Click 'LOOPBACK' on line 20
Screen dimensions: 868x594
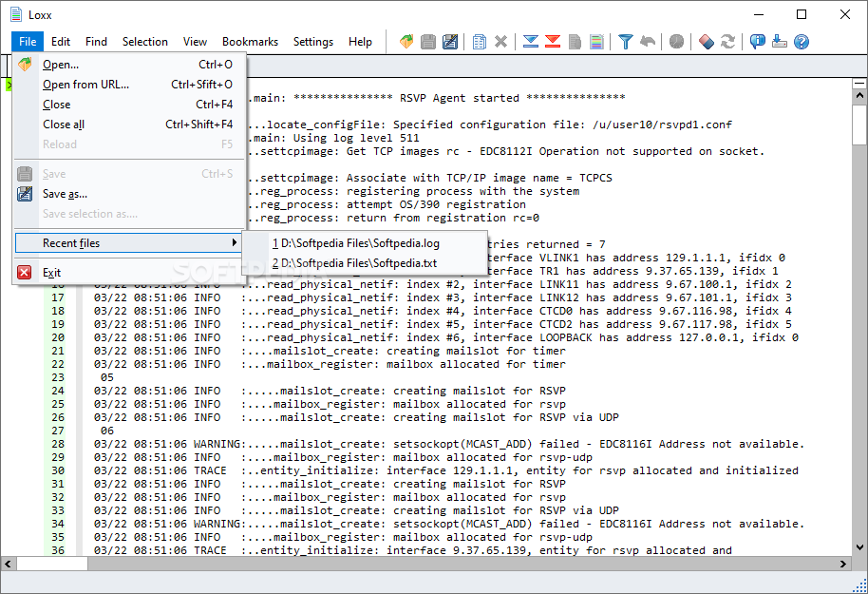click(x=566, y=337)
